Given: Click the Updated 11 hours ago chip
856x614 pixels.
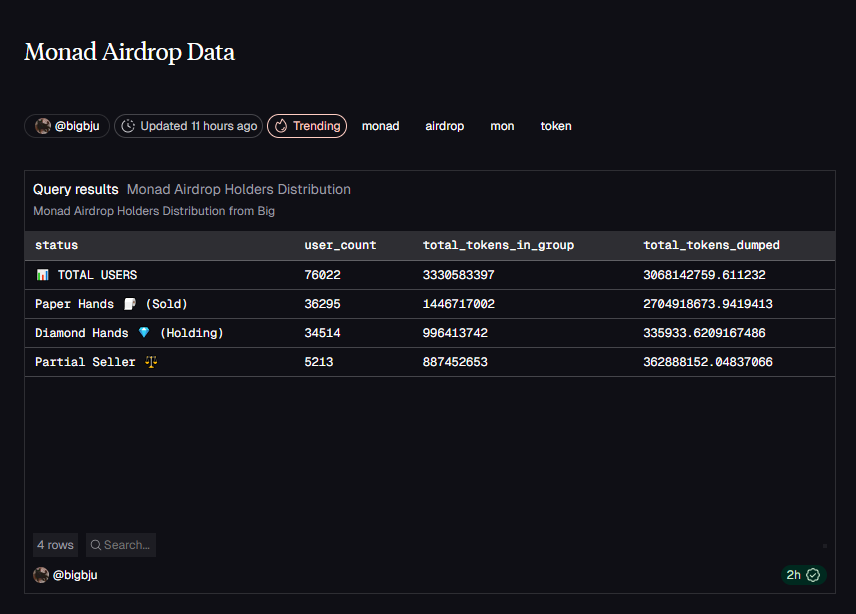Looking at the screenshot, I should pyautogui.click(x=188, y=126).
